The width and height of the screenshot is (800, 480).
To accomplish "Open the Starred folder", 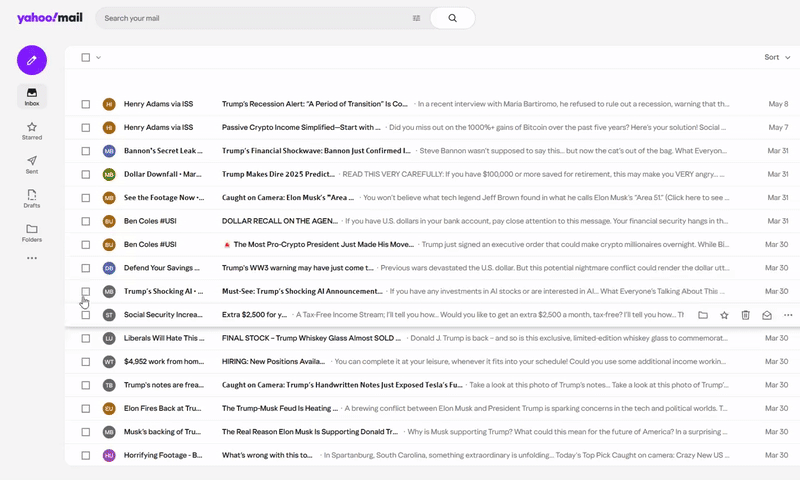I will (32, 131).
